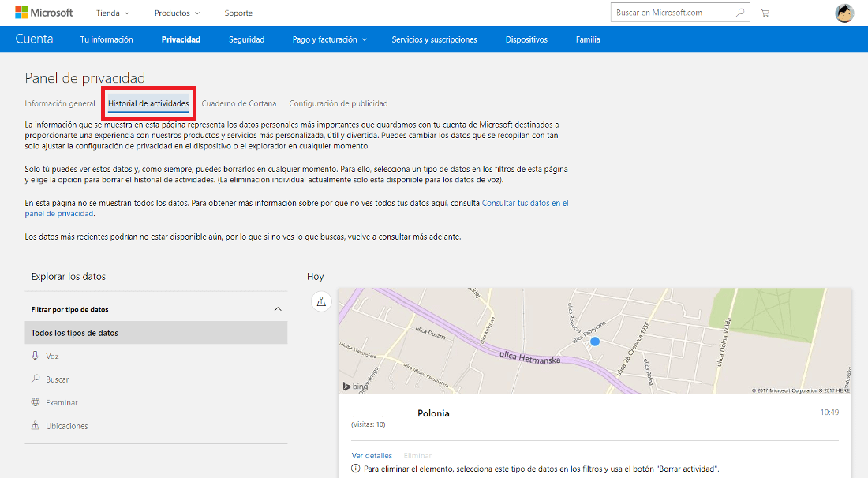Click the Explorar los datos heading

(68, 276)
